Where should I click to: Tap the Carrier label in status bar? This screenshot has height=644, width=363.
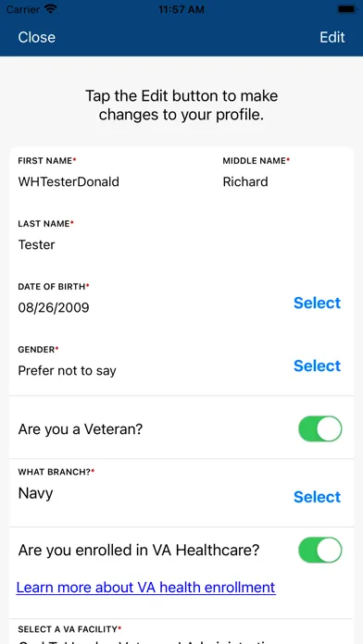23,9
